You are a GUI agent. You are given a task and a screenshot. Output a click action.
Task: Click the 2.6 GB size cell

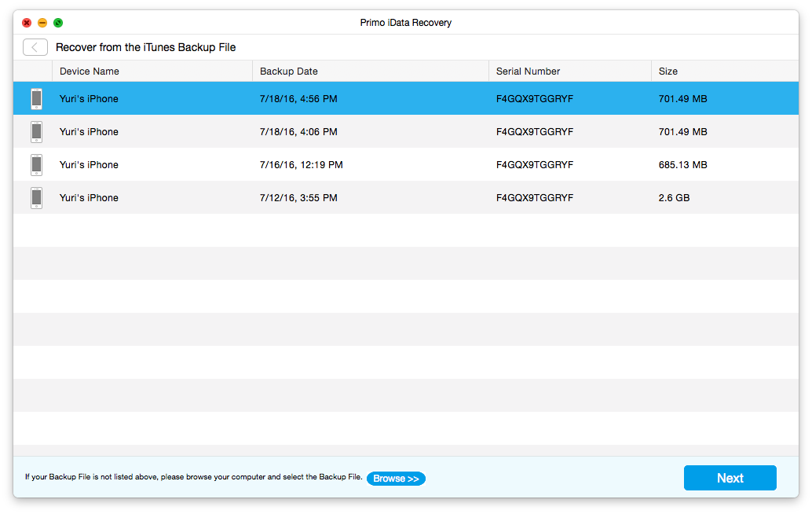tap(674, 197)
